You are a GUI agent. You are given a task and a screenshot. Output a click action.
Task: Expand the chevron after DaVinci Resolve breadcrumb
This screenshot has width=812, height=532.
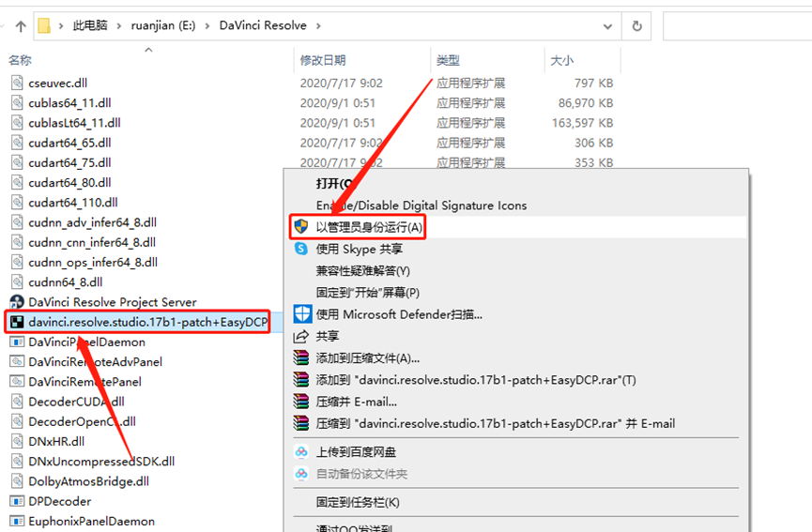coord(318,26)
